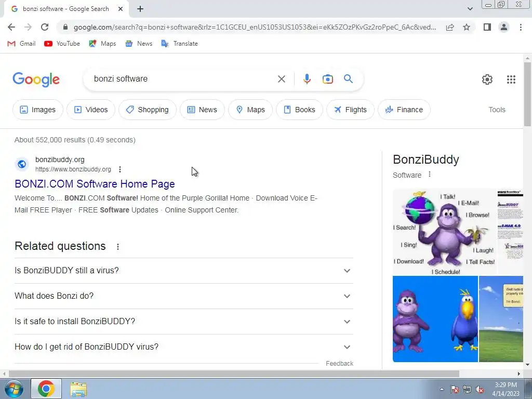Clear the search query with X
The width and height of the screenshot is (532, 399).
click(281, 79)
